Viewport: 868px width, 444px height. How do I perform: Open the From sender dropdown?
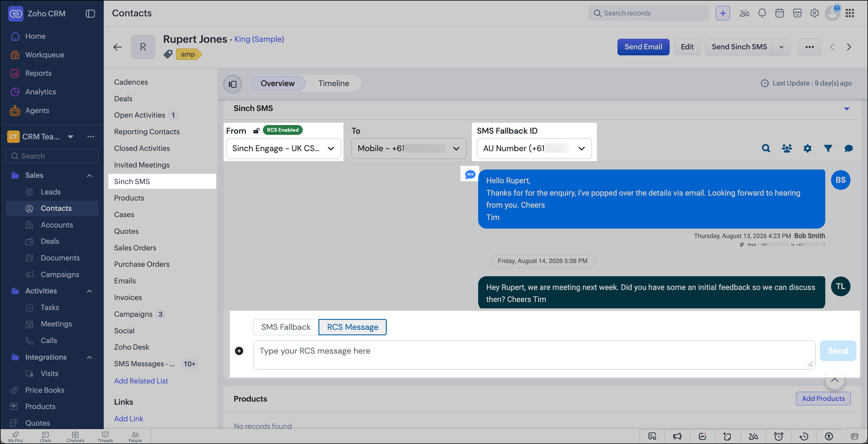[284, 149]
